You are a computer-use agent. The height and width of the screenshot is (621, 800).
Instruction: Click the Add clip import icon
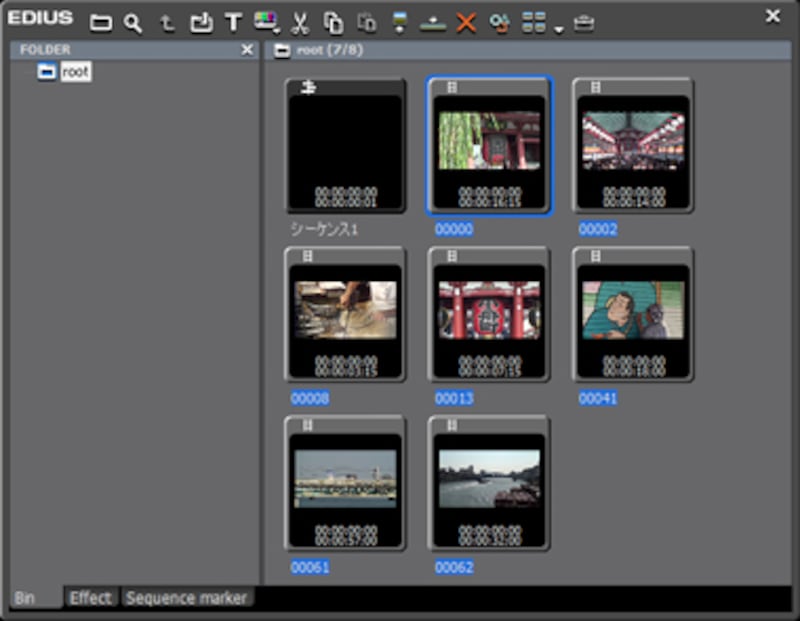coord(201,22)
